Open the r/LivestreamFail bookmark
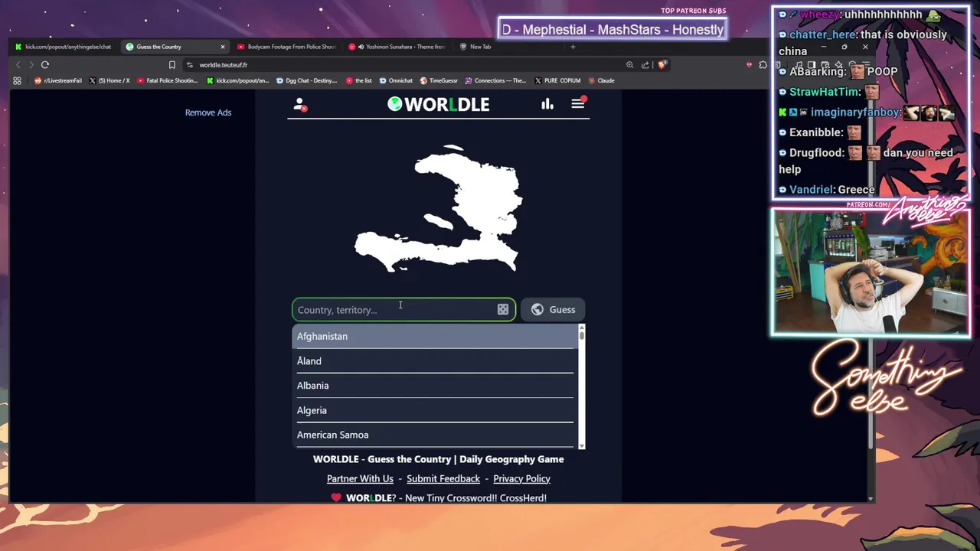The image size is (980, 551). (58, 80)
